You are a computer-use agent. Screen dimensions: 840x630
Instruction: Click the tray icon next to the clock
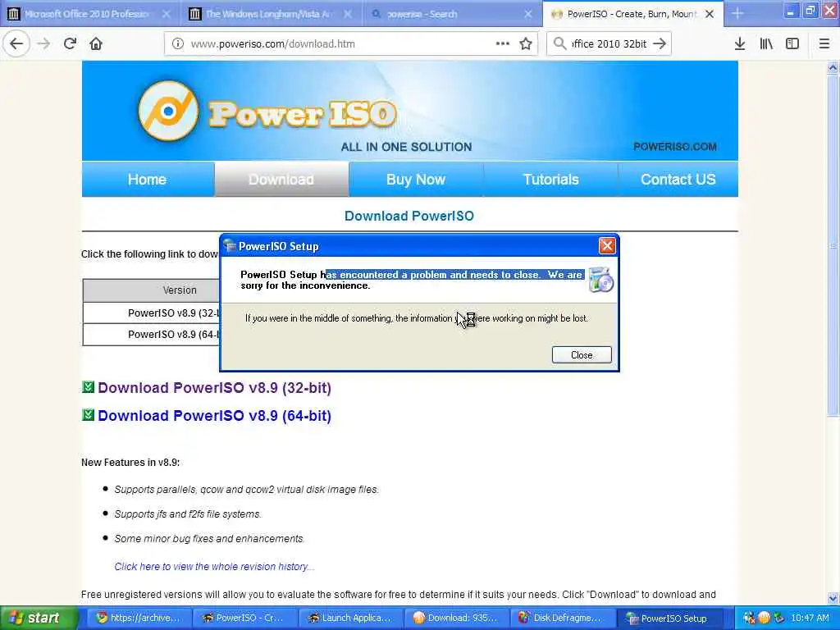point(779,618)
